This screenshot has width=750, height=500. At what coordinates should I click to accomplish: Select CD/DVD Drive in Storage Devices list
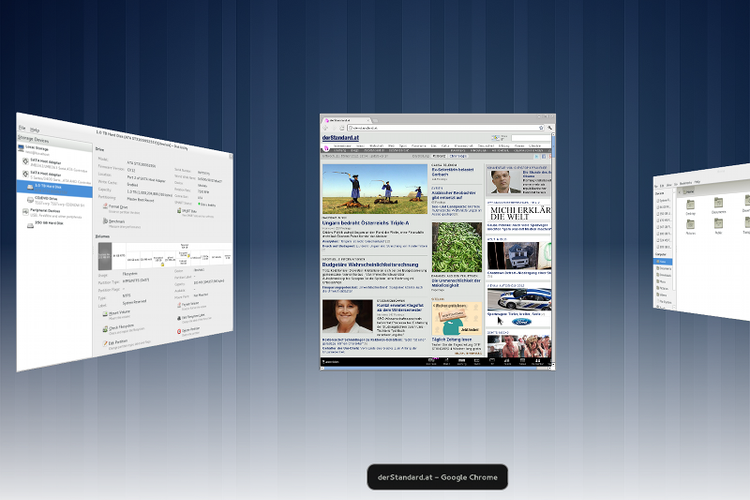tap(48, 199)
